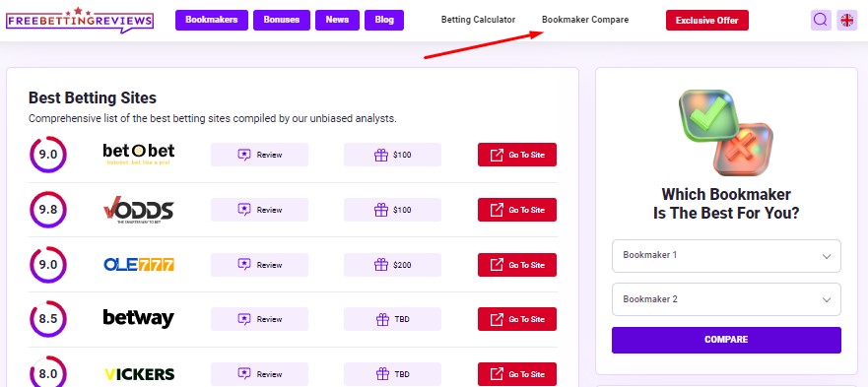Open the Vickers Review

(x=259, y=374)
